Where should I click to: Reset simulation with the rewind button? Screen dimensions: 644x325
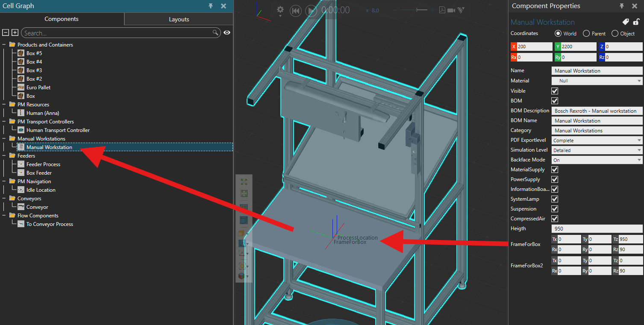tap(296, 11)
